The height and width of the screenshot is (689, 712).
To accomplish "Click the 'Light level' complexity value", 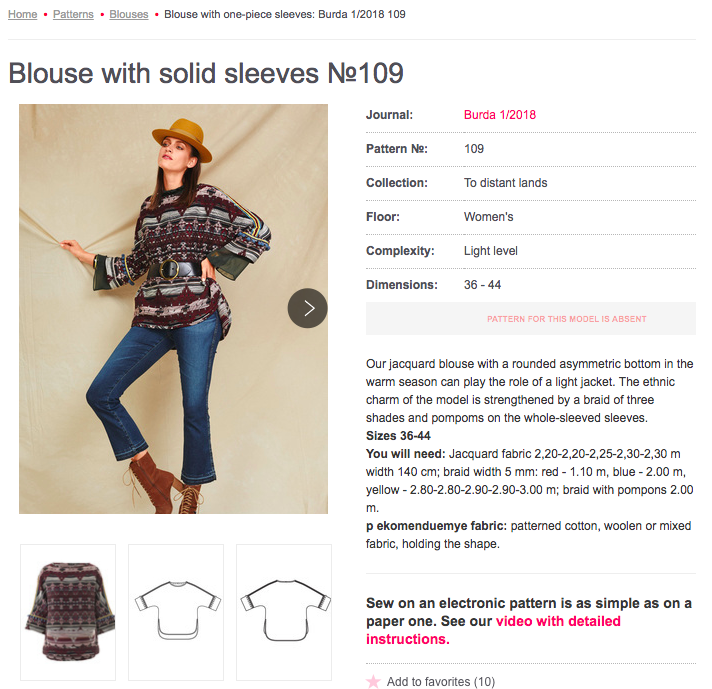I will pyautogui.click(x=491, y=251).
